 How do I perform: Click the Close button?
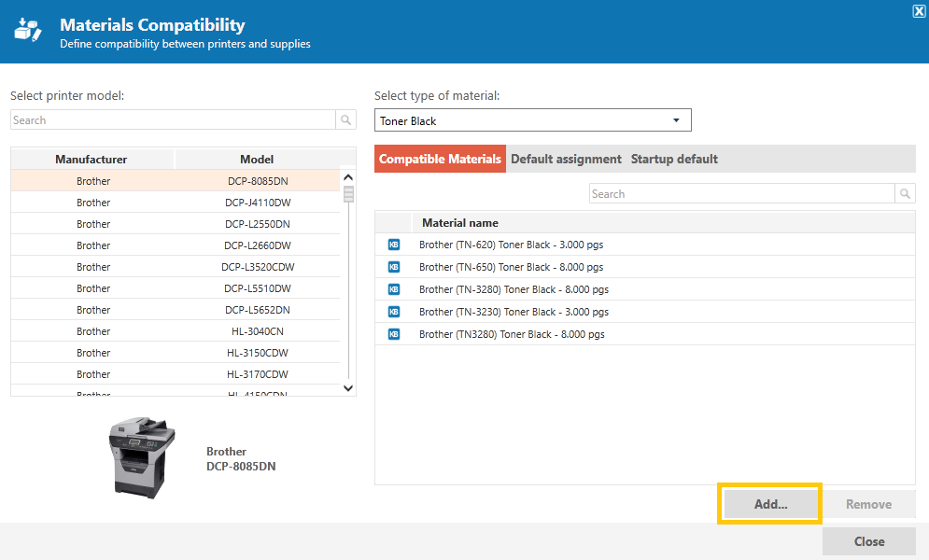868,541
